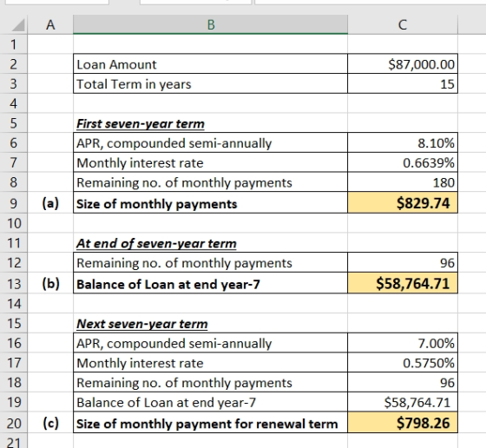Viewport: 486px width, 448px height.
Task: Select the 8.10% APR cell
Action: pyautogui.click(x=403, y=143)
